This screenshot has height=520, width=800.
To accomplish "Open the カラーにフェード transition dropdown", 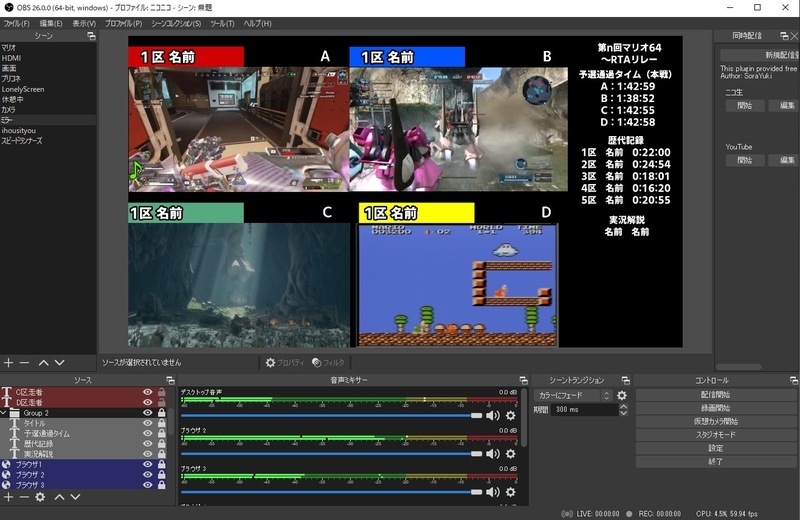I will [574, 396].
